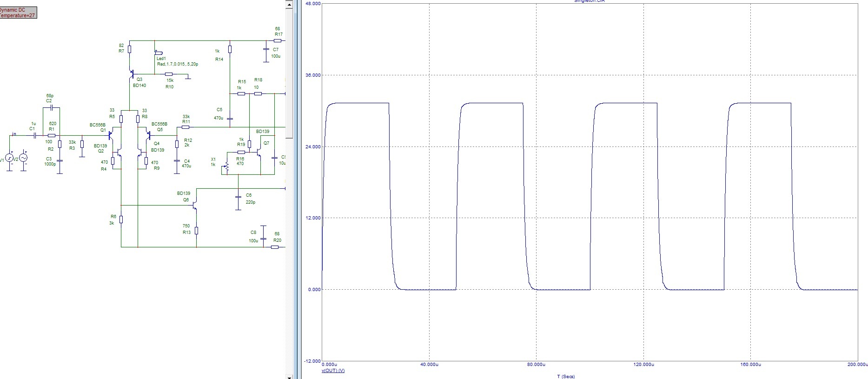Select the X1 1k potentiometer symbol
868x379 pixels.
coord(226,166)
